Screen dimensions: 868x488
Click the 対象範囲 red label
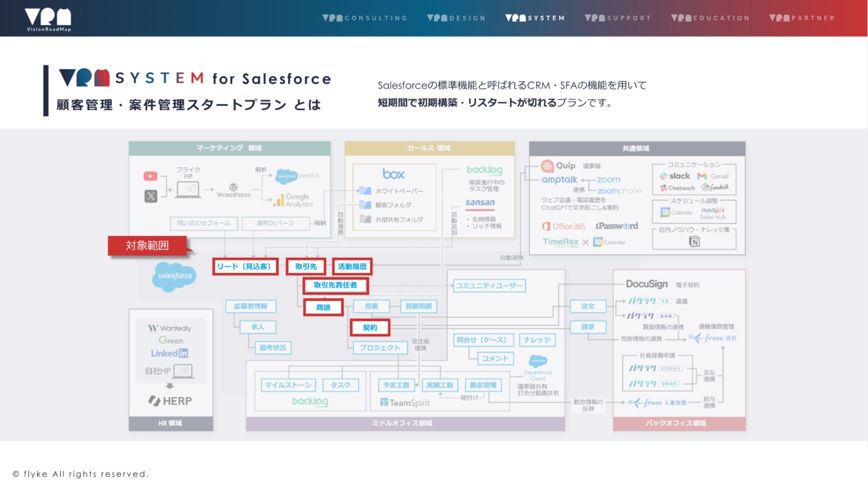pyautogui.click(x=147, y=245)
